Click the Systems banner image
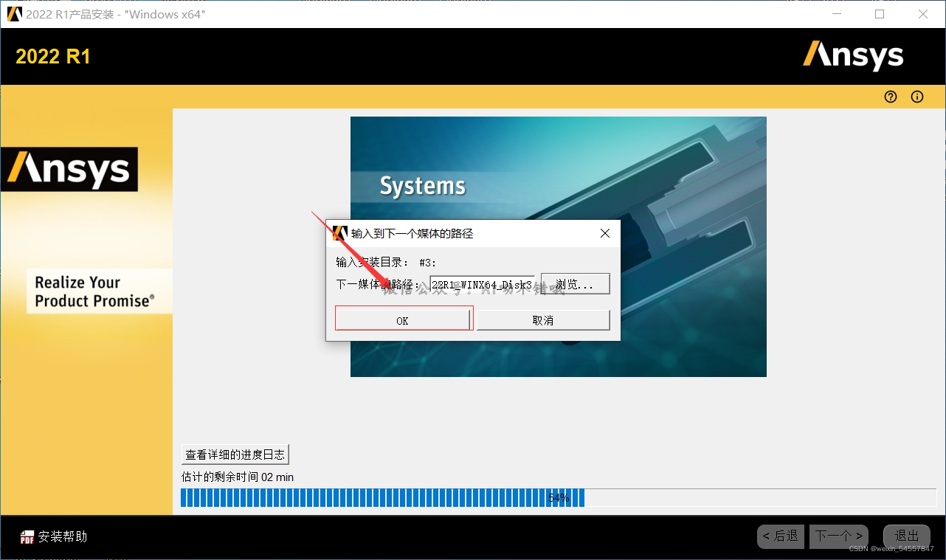 coord(559,246)
